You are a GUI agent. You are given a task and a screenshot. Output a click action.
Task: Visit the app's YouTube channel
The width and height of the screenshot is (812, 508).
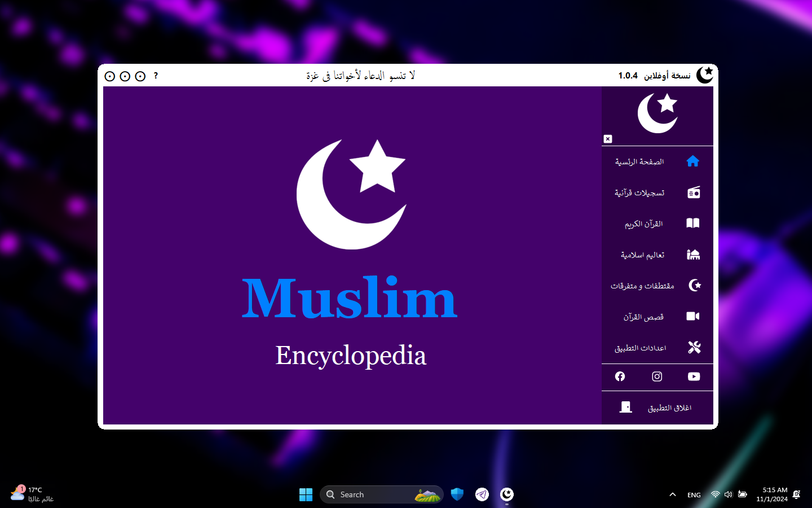(694, 377)
